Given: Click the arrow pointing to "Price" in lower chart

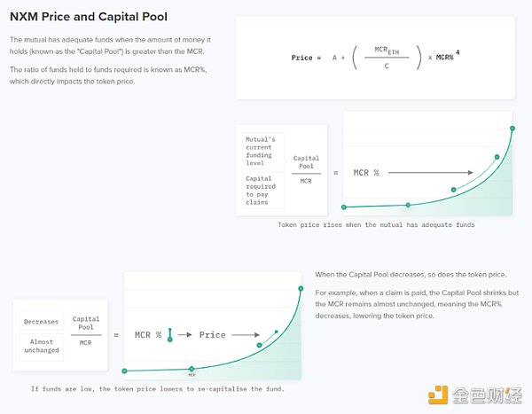Looking at the screenshot, I should tap(184, 335).
